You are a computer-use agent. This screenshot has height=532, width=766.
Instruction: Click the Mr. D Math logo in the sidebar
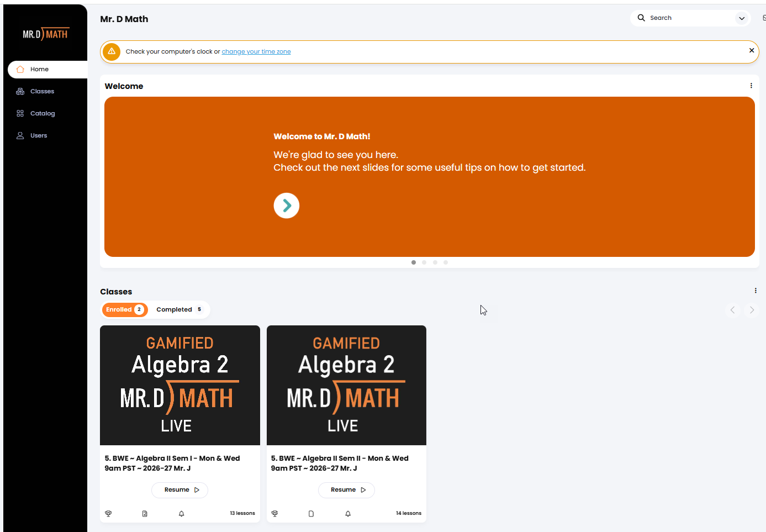[45, 34]
